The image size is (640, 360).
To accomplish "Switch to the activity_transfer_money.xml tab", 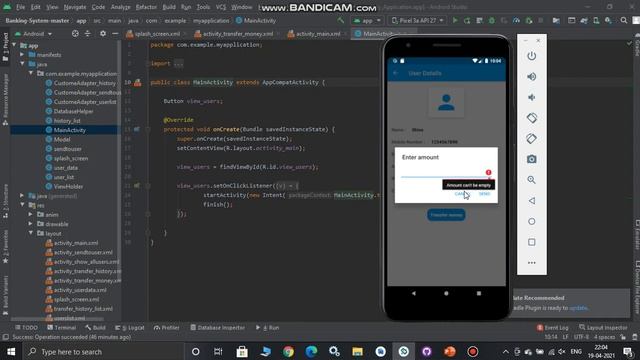I will point(238,34).
